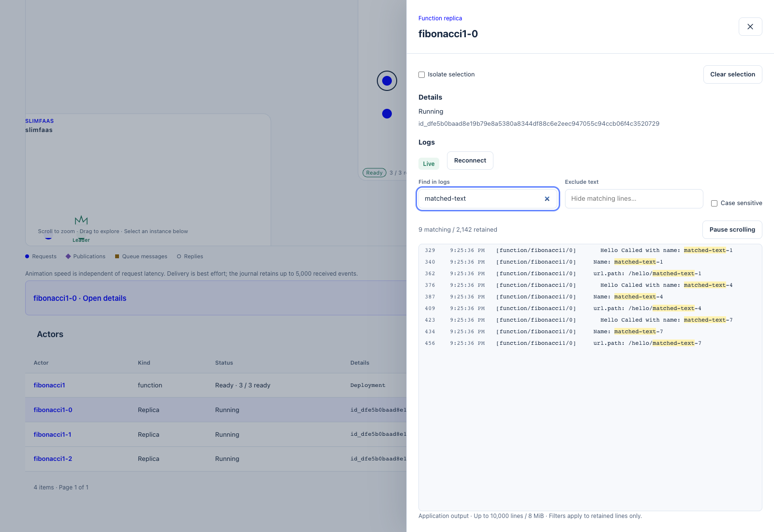Click log line 387
774x532 pixels.
(590, 297)
